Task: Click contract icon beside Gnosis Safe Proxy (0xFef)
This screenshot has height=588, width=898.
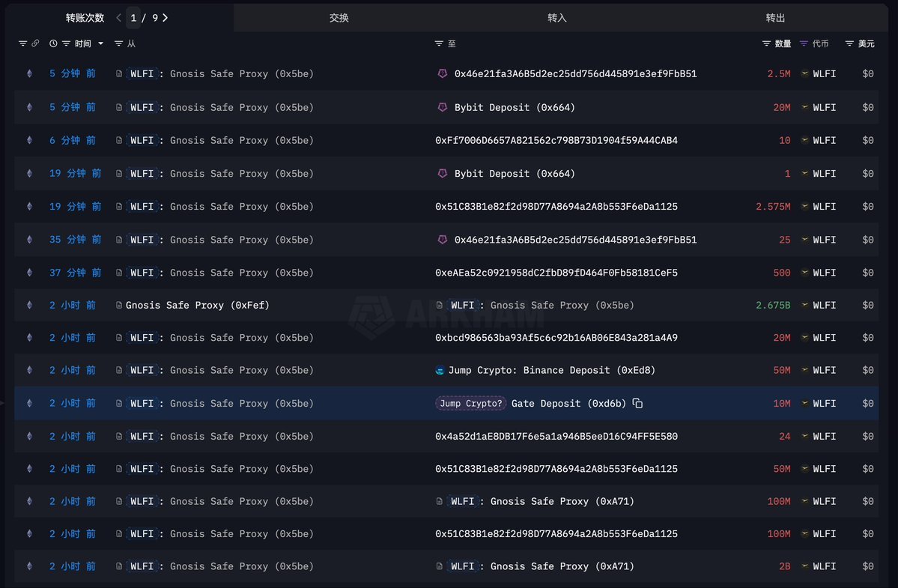Action: click(119, 306)
